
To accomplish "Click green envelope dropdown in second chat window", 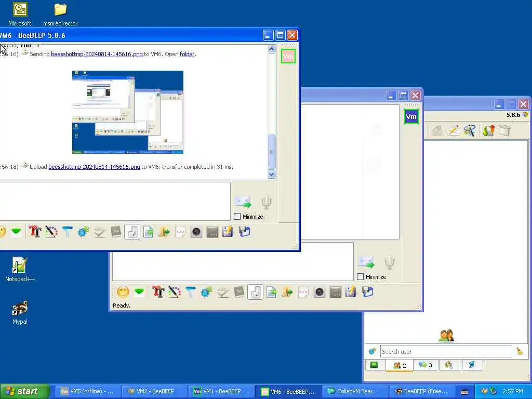I will point(139,292).
